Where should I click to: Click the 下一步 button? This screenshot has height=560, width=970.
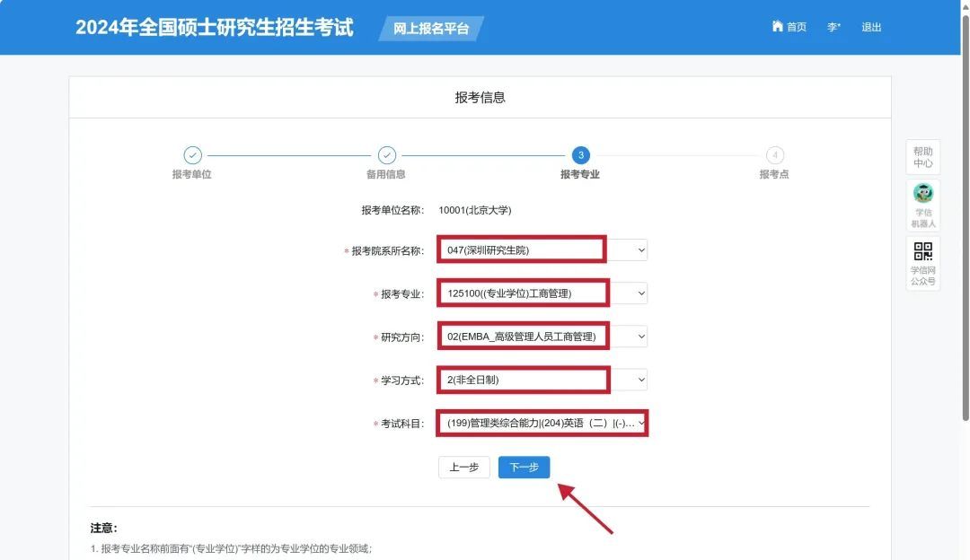coord(524,468)
